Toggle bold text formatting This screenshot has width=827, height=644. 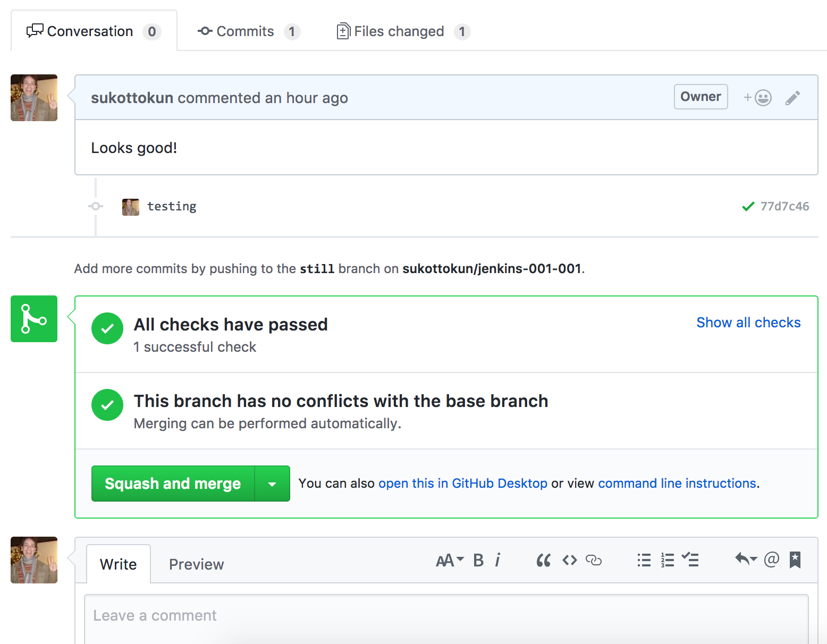478,560
